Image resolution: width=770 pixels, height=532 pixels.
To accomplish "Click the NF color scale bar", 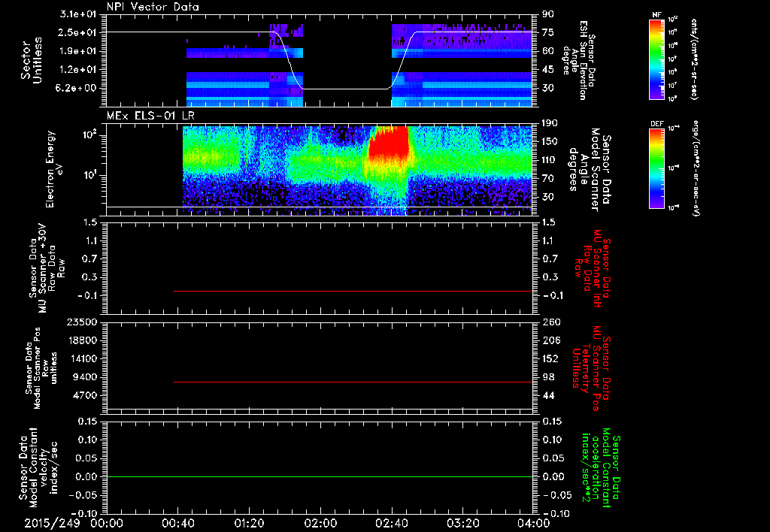I will (656, 59).
